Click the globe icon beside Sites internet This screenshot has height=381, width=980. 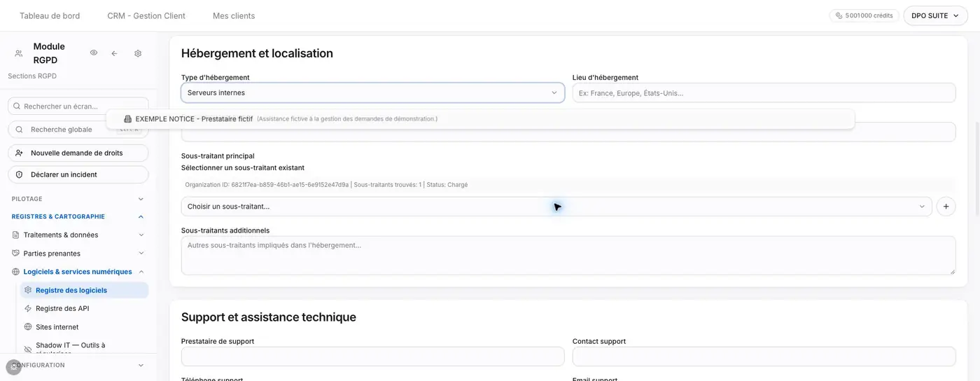click(28, 327)
